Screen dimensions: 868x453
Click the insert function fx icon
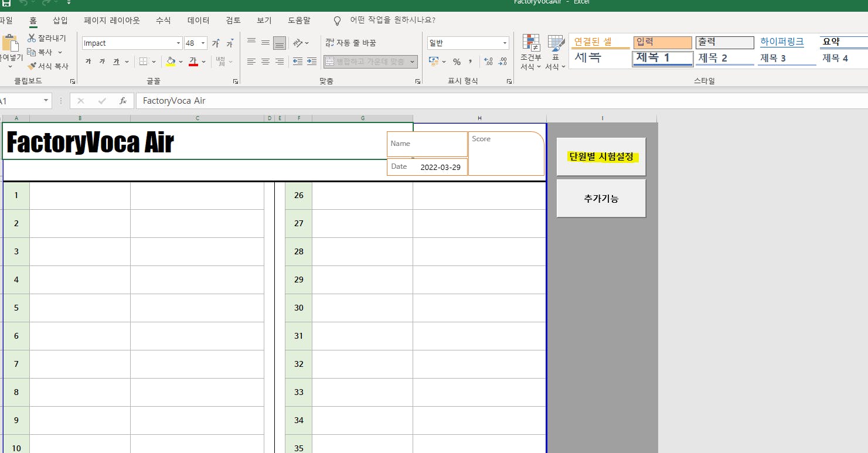123,101
